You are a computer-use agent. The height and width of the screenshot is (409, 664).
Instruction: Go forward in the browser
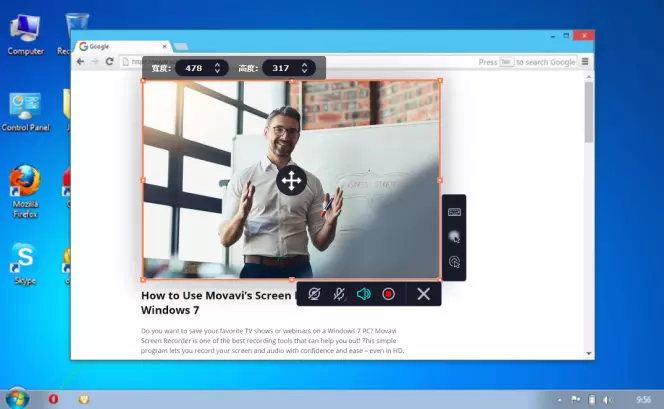95,61
